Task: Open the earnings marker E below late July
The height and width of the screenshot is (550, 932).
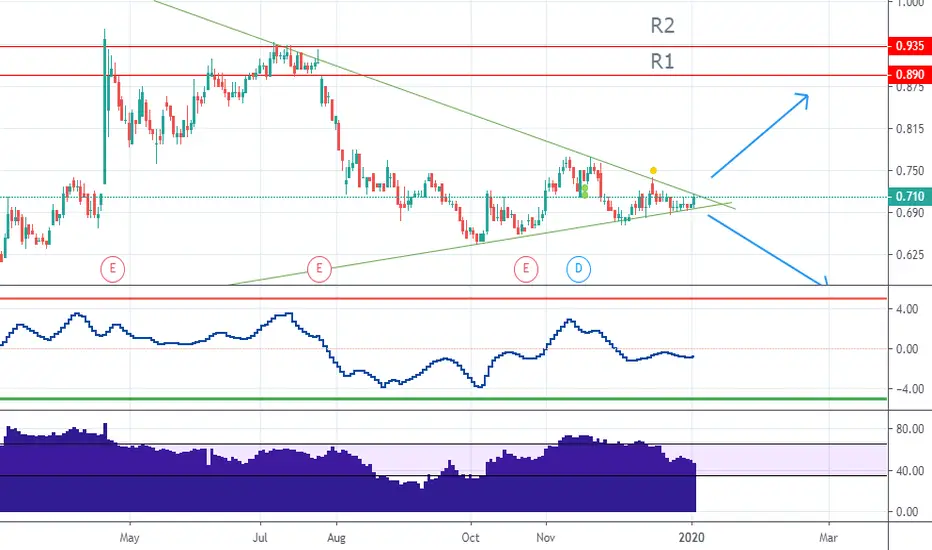Action: point(319,269)
